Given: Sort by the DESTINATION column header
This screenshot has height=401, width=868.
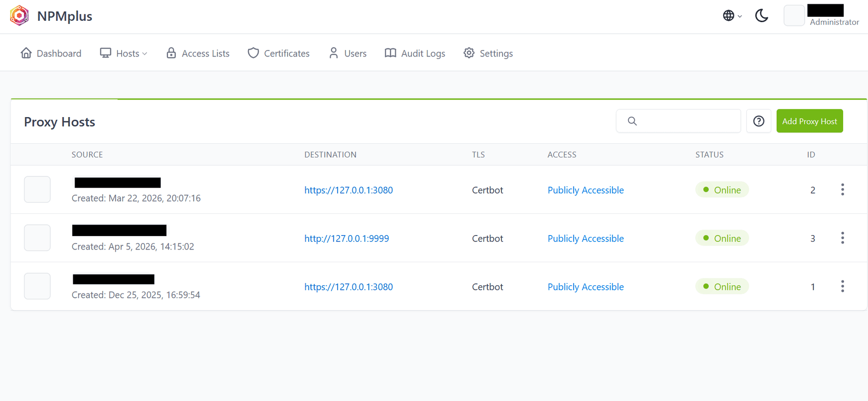Looking at the screenshot, I should [330, 155].
